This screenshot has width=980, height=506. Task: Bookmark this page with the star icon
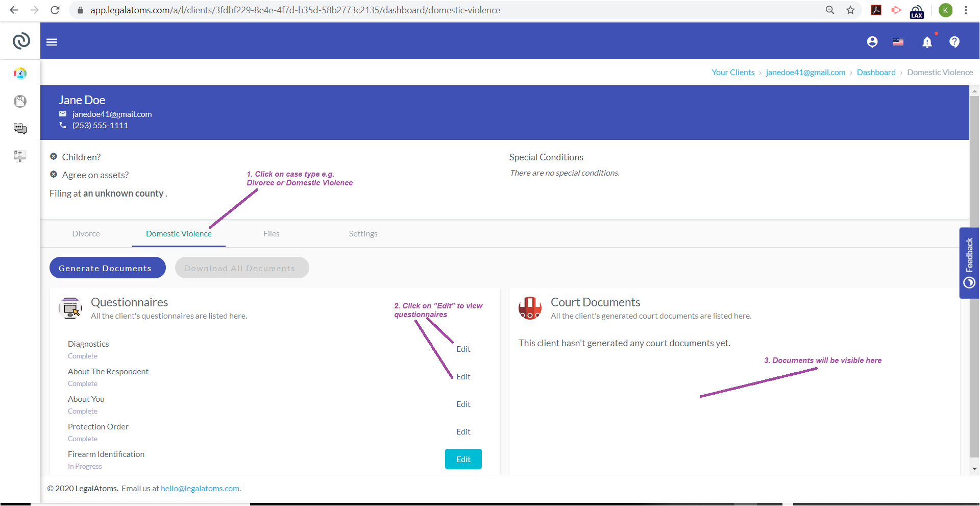point(850,10)
